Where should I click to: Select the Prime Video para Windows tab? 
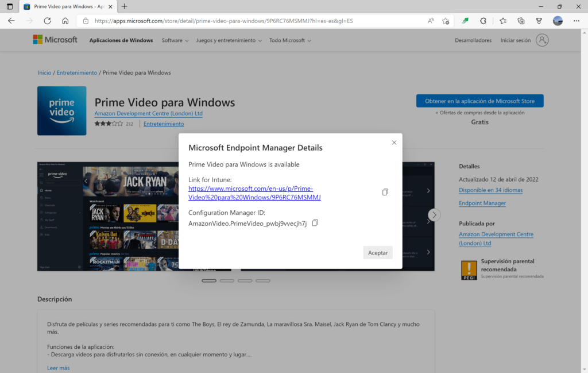(68, 7)
